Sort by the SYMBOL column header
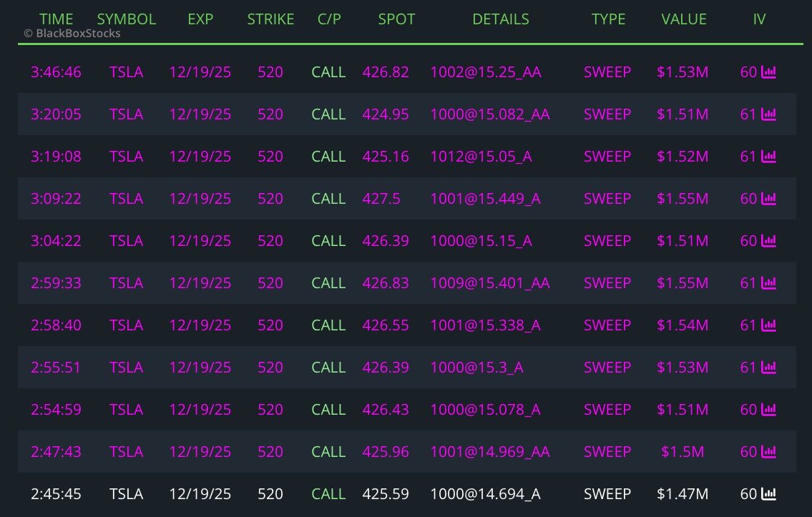 click(x=127, y=19)
